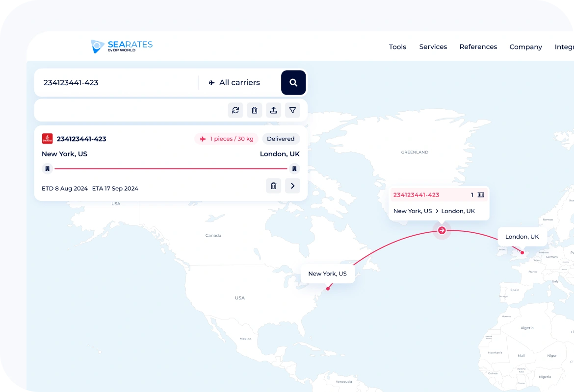
Task: Click the airplane icon beside All carriers
Action: pos(211,83)
